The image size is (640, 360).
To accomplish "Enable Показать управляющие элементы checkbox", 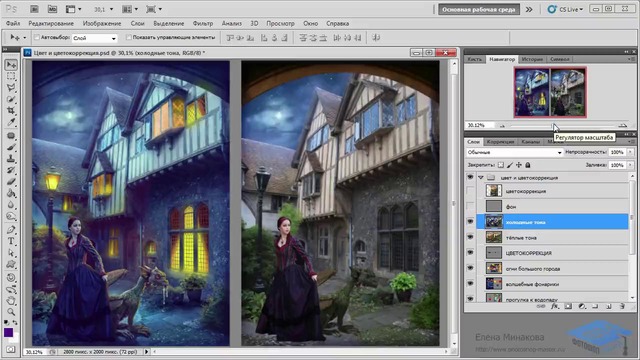I will (128, 38).
